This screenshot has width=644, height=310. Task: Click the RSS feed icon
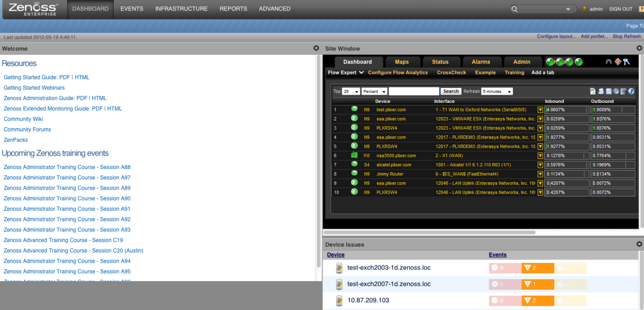608,91
